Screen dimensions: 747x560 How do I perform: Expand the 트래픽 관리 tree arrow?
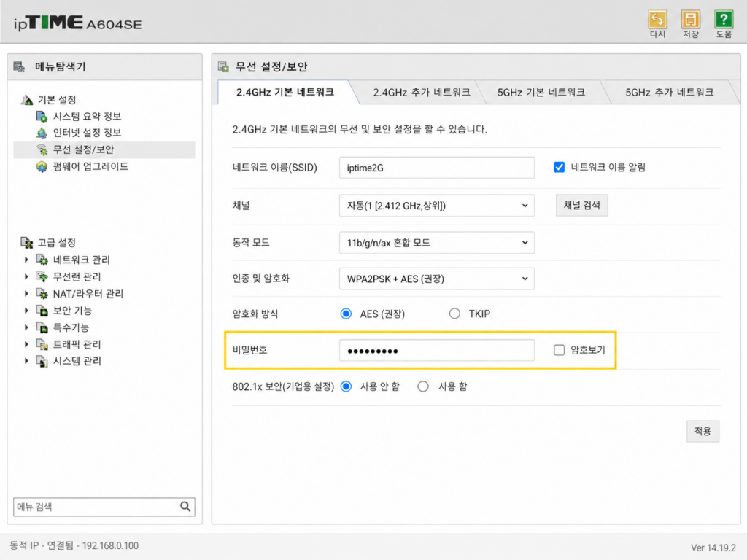pyautogui.click(x=27, y=344)
